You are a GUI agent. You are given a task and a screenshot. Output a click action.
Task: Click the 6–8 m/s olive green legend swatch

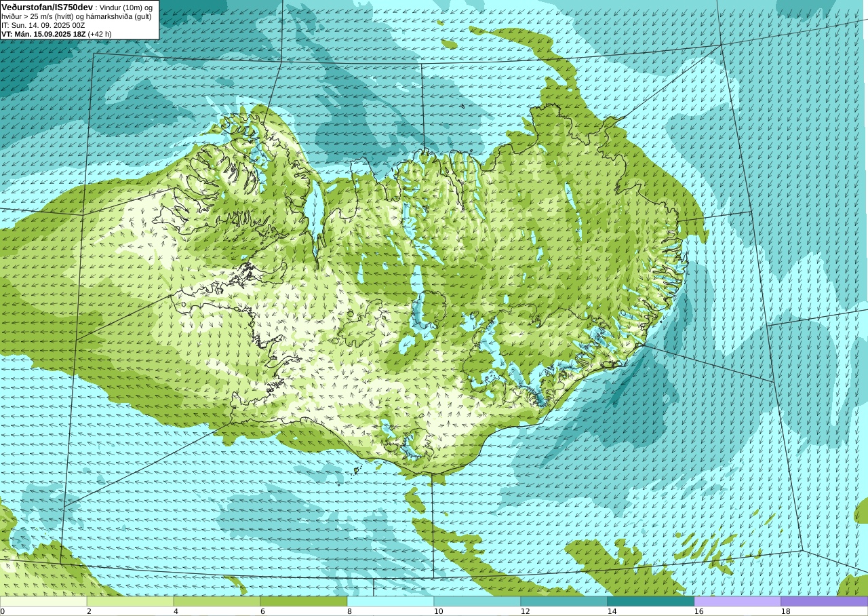(x=304, y=601)
